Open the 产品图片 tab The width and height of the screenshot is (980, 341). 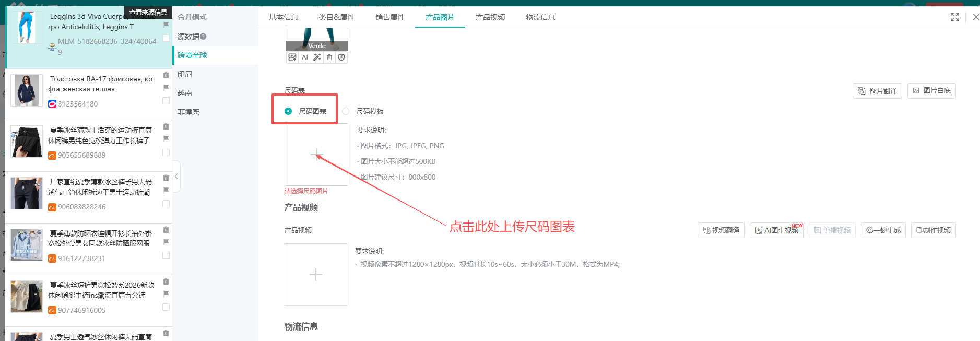point(440,17)
